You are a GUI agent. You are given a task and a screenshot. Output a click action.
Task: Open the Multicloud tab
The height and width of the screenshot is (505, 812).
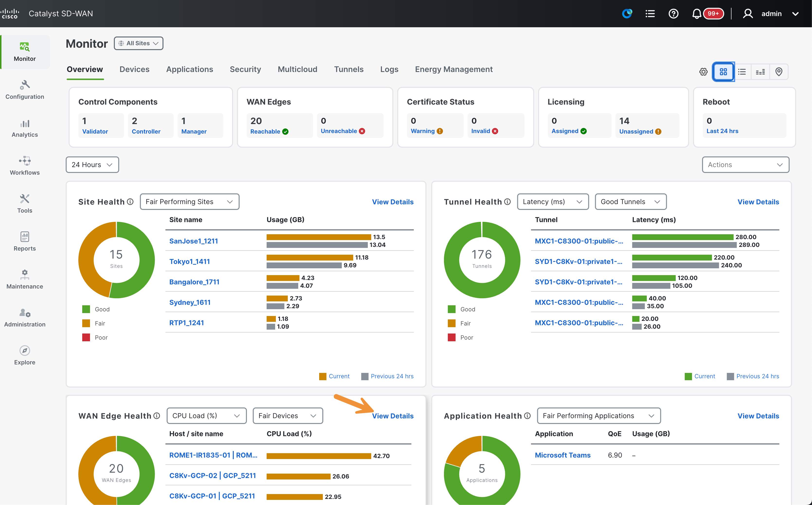(x=298, y=69)
